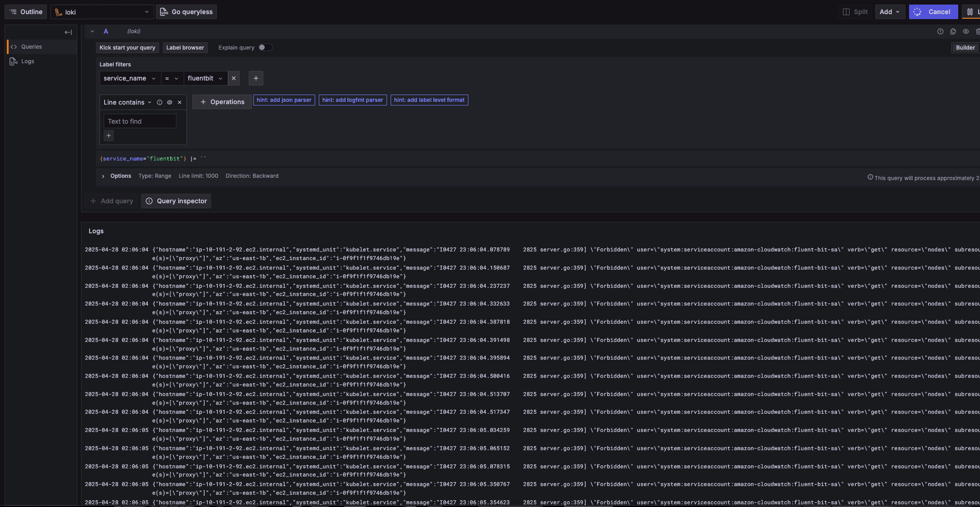Click the Add query button

(112, 201)
